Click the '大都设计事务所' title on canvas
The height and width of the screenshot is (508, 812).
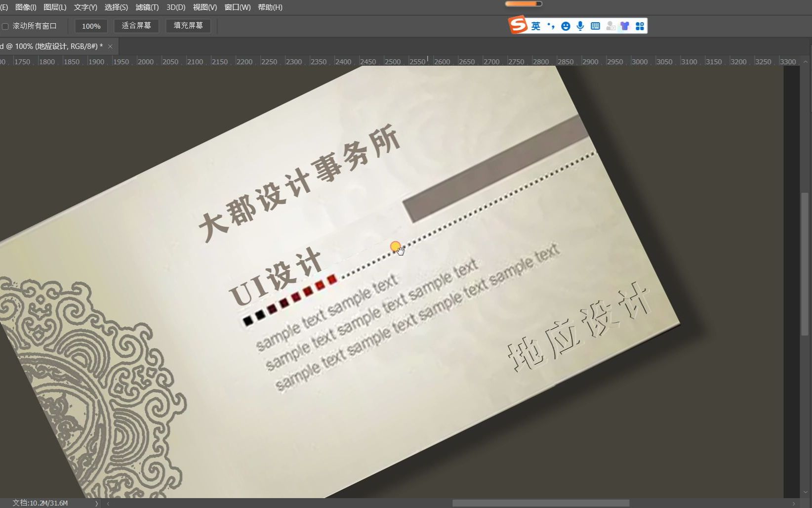(x=299, y=184)
